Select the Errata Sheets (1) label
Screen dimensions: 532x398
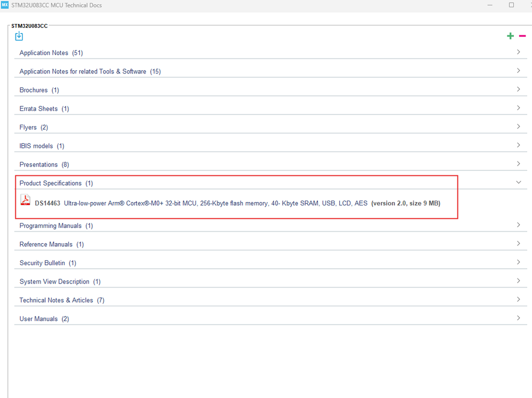click(x=44, y=109)
